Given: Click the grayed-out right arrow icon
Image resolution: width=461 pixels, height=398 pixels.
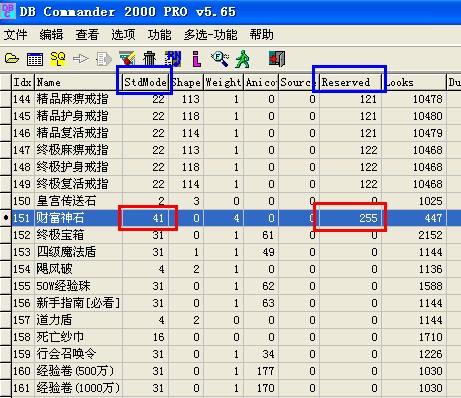Looking at the screenshot, I should 80,59.
